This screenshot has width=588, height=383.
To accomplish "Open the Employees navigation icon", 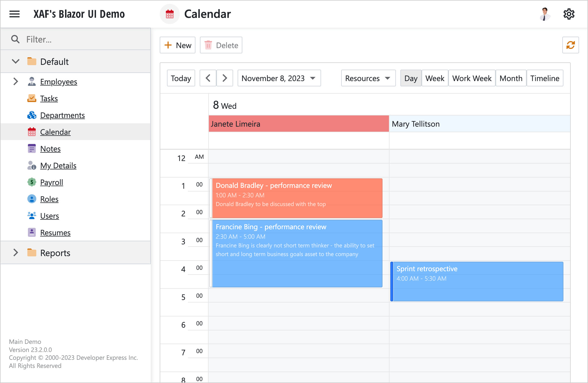I will pyautogui.click(x=32, y=82).
